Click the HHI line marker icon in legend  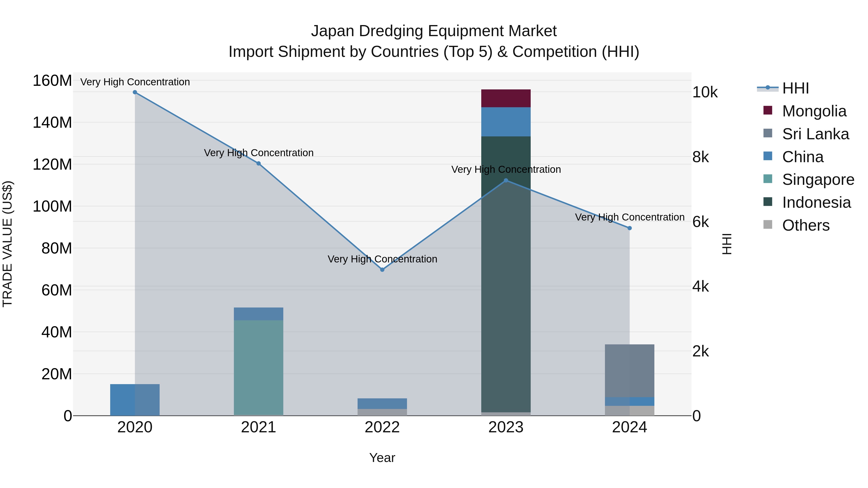(x=768, y=87)
